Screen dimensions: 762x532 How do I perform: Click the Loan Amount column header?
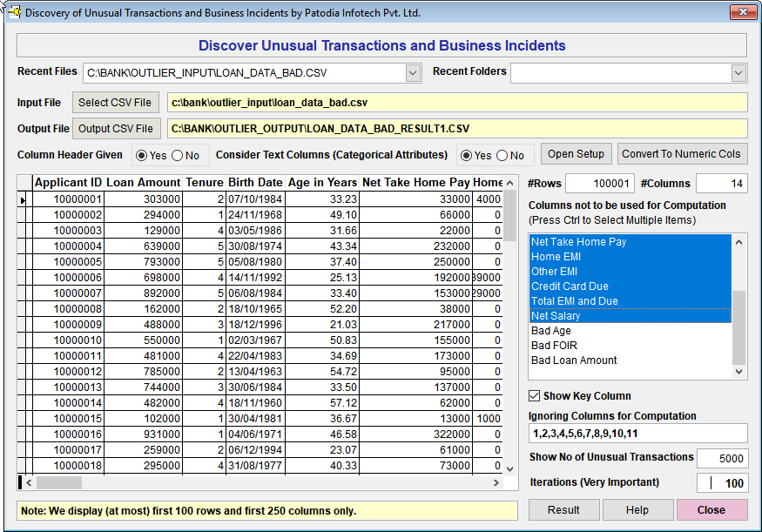[143, 183]
